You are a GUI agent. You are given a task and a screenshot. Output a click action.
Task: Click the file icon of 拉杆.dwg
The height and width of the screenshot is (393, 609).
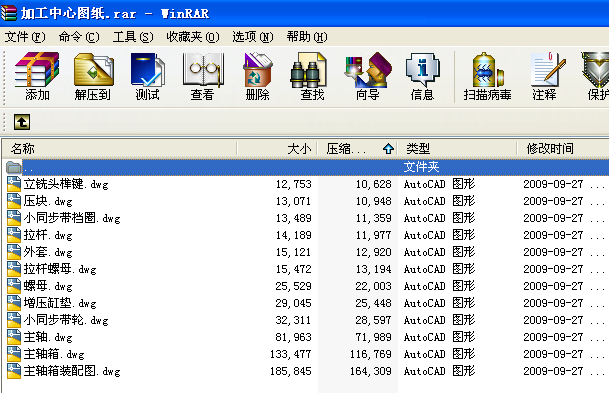coord(14,235)
